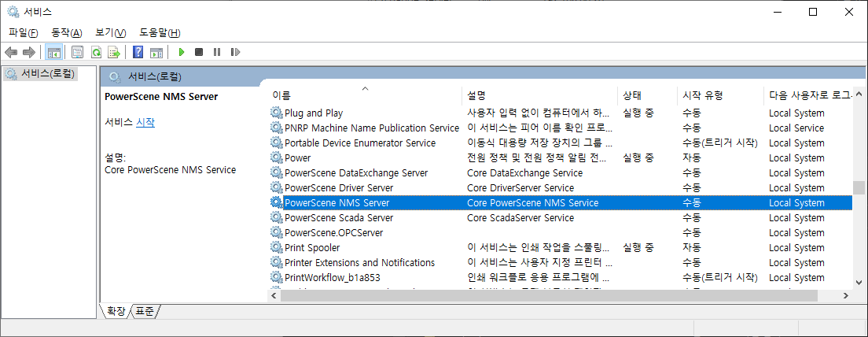The height and width of the screenshot is (337, 868).
Task: Select PowerScene Scada Server name
Action: coord(339,218)
